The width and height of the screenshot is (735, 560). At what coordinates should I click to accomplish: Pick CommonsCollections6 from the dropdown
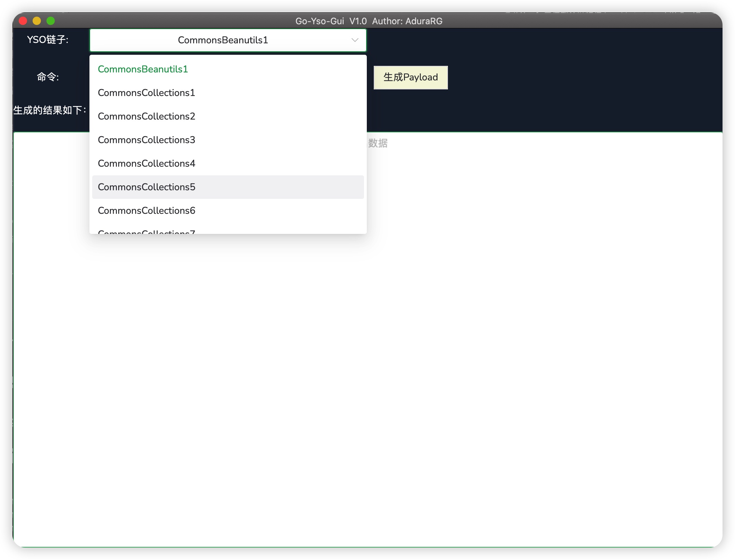[x=146, y=211]
